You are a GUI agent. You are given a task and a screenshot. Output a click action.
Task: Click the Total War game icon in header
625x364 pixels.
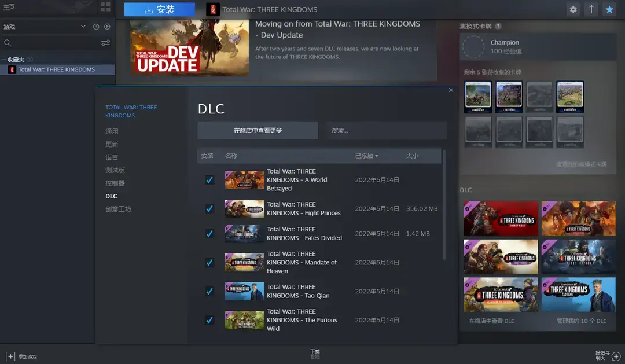[213, 10]
